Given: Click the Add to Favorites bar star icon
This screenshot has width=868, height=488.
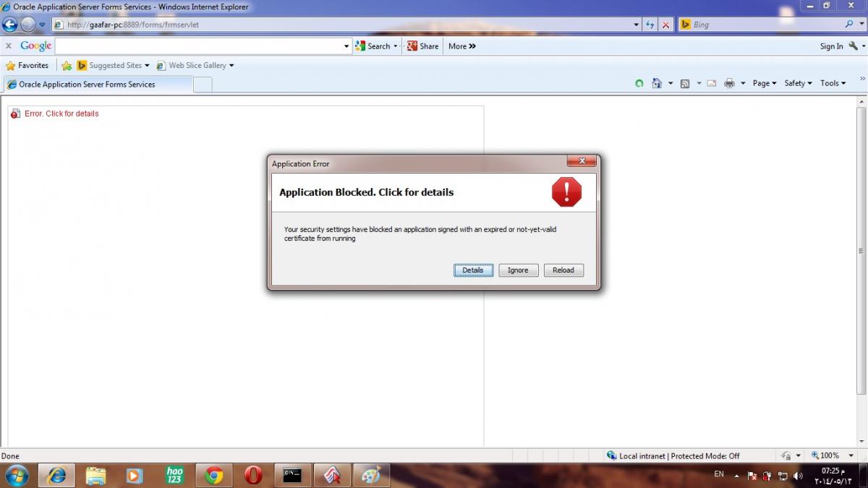Looking at the screenshot, I should click(67, 66).
